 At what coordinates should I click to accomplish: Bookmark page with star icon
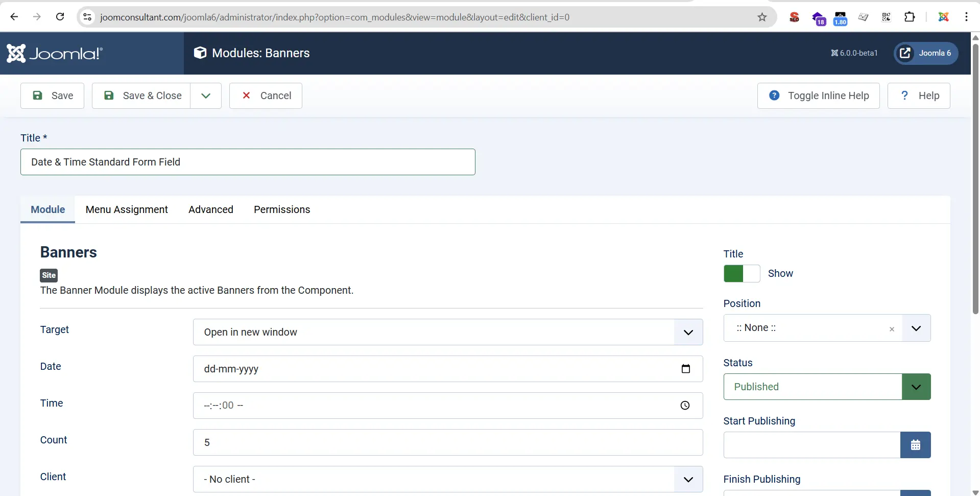click(x=762, y=17)
